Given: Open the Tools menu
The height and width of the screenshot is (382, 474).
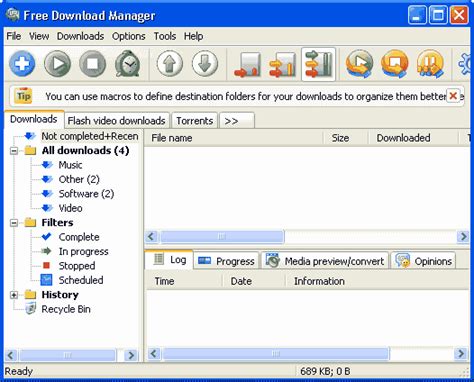Looking at the screenshot, I should pos(165,36).
